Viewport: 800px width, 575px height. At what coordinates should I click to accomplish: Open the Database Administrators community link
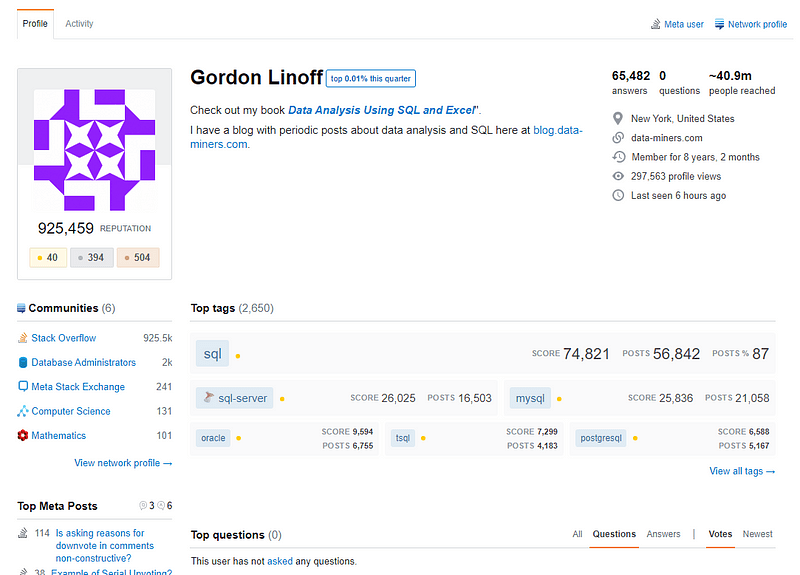coord(84,362)
